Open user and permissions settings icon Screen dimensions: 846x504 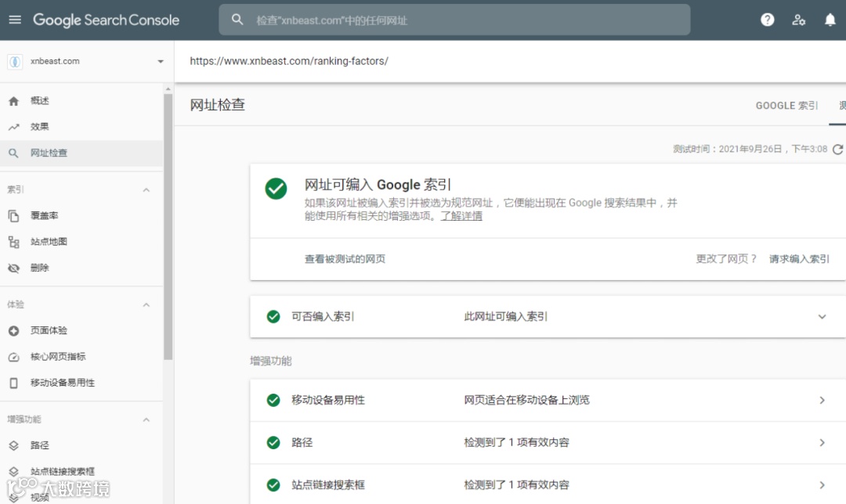pyautogui.click(x=798, y=20)
